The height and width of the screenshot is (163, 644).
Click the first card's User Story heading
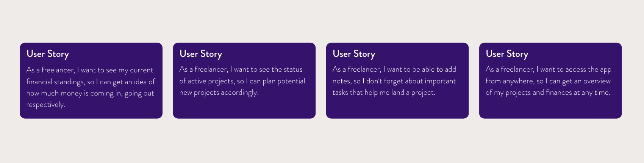(48, 54)
